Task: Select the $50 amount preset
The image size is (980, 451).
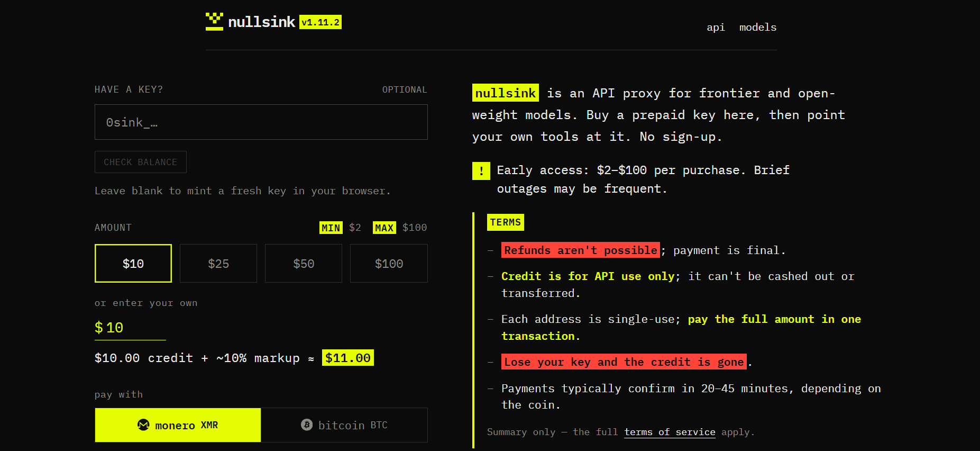Action: [304, 264]
